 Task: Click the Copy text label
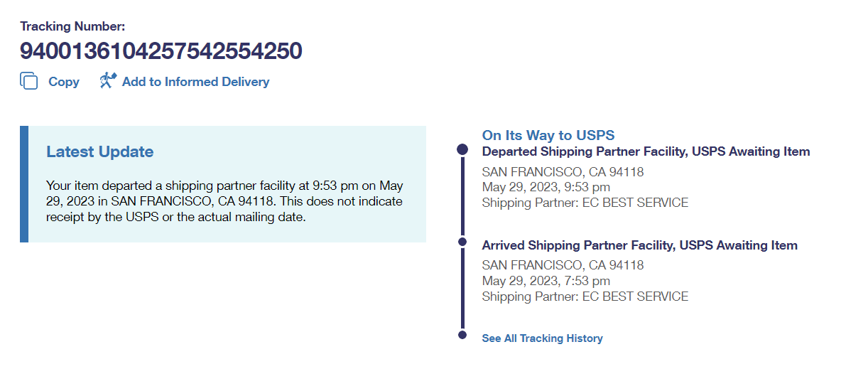pos(64,82)
